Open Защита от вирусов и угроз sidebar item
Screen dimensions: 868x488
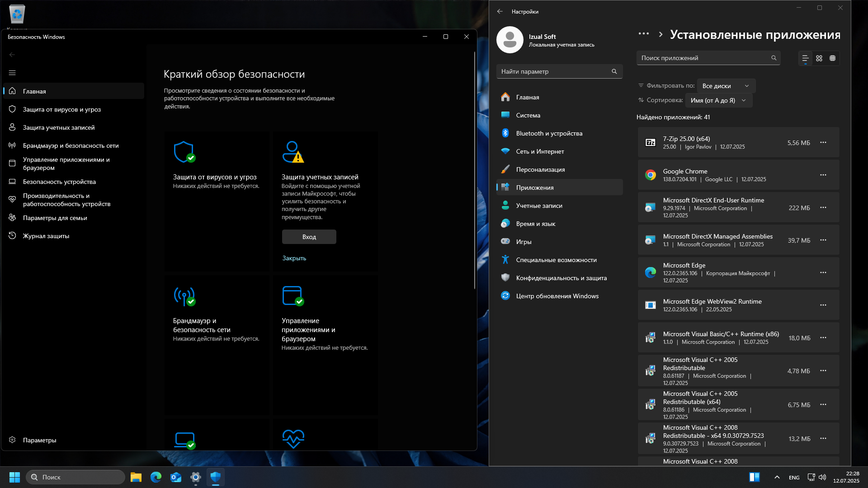point(73,109)
